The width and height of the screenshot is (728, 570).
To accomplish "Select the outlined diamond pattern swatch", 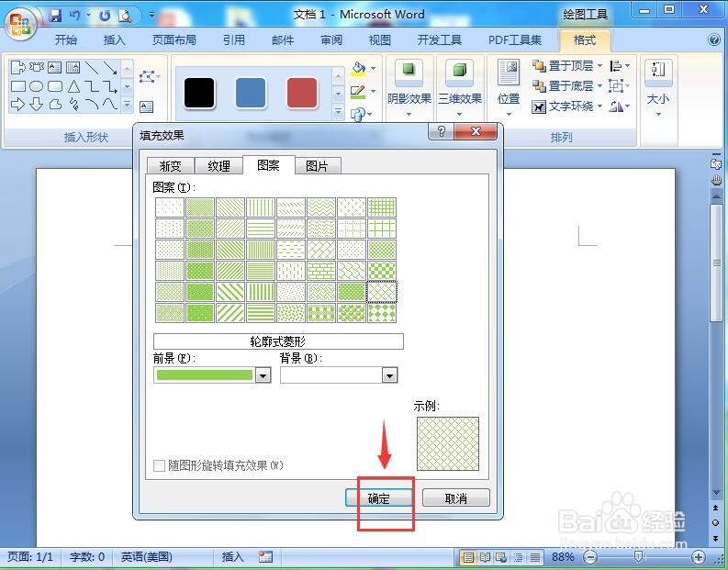I will pyautogui.click(x=382, y=292).
